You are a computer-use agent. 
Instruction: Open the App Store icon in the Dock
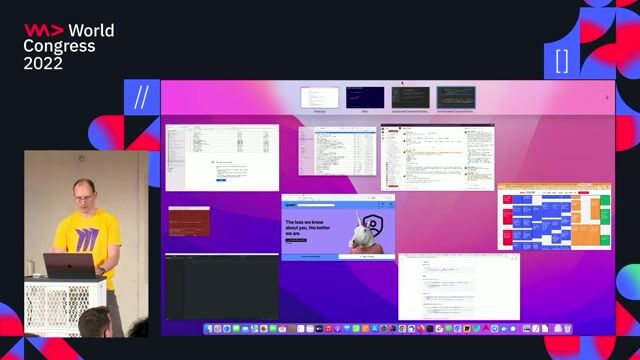[x=375, y=329]
